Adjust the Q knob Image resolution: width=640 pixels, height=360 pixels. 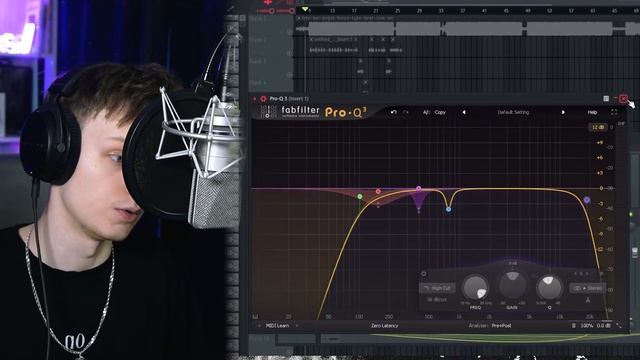(549, 287)
